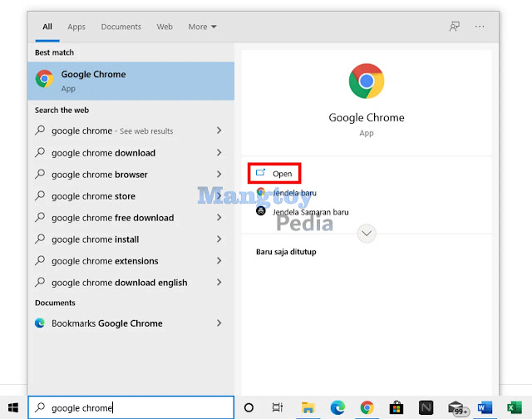Viewport: 532px width, 419px height.
Task: Click the Edge icon beside Bookmarks Google Chrome
Action: click(x=40, y=323)
